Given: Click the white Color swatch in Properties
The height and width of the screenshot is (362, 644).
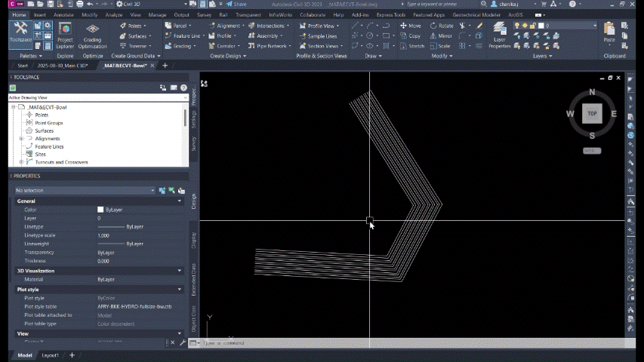Looking at the screenshot, I should tap(100, 210).
